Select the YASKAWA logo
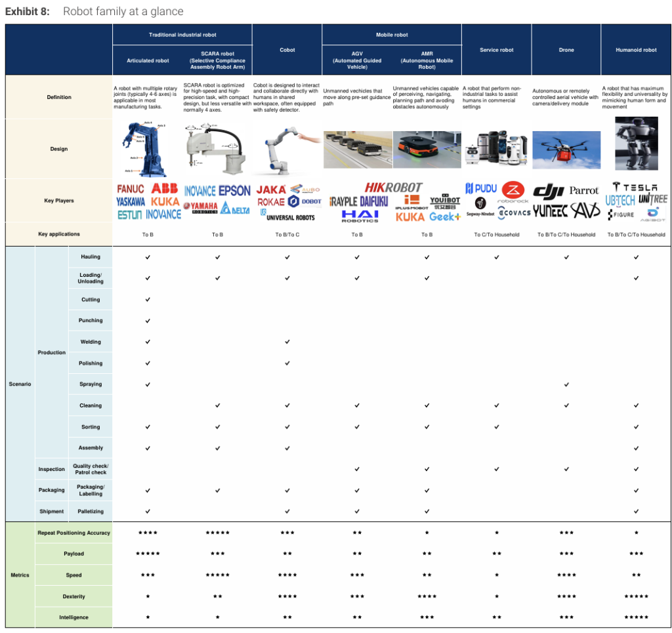 click(131, 201)
